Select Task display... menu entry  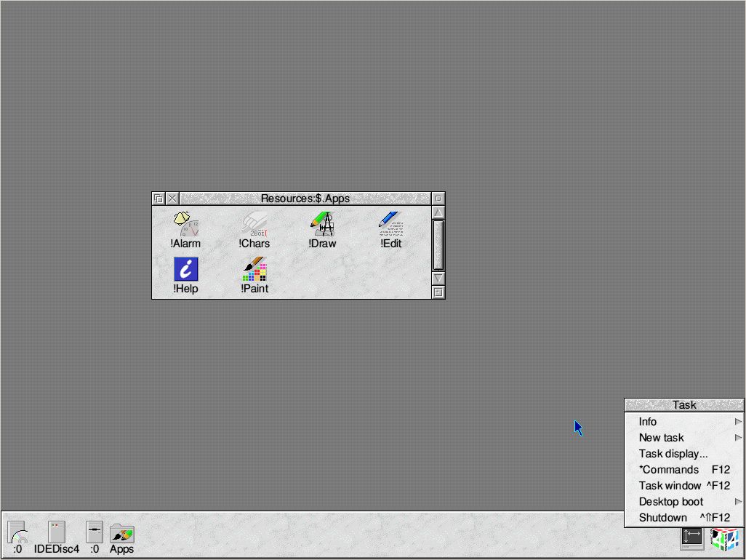coord(684,454)
